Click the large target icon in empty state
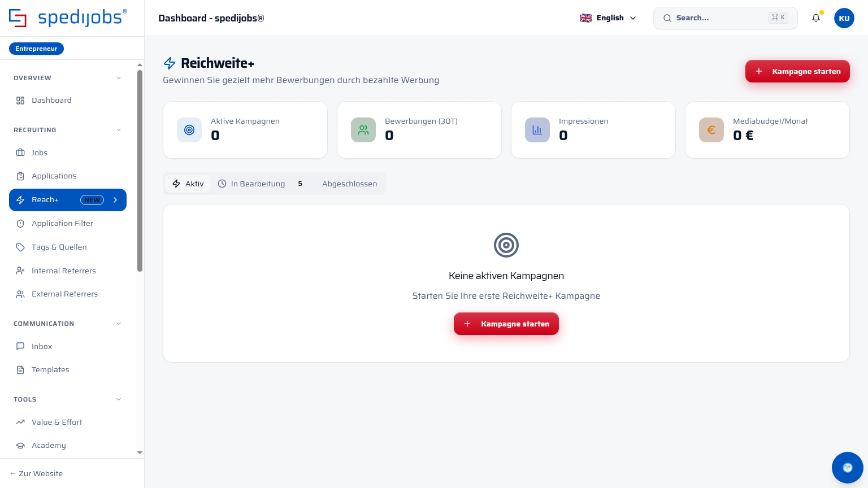Screen dimensions: 868x488 [506, 245]
